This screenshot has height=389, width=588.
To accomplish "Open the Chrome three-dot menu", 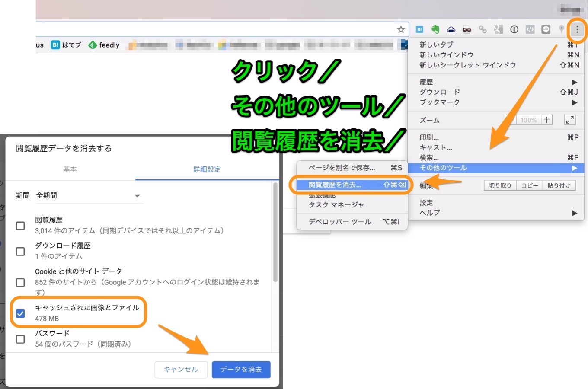I will coord(577,29).
